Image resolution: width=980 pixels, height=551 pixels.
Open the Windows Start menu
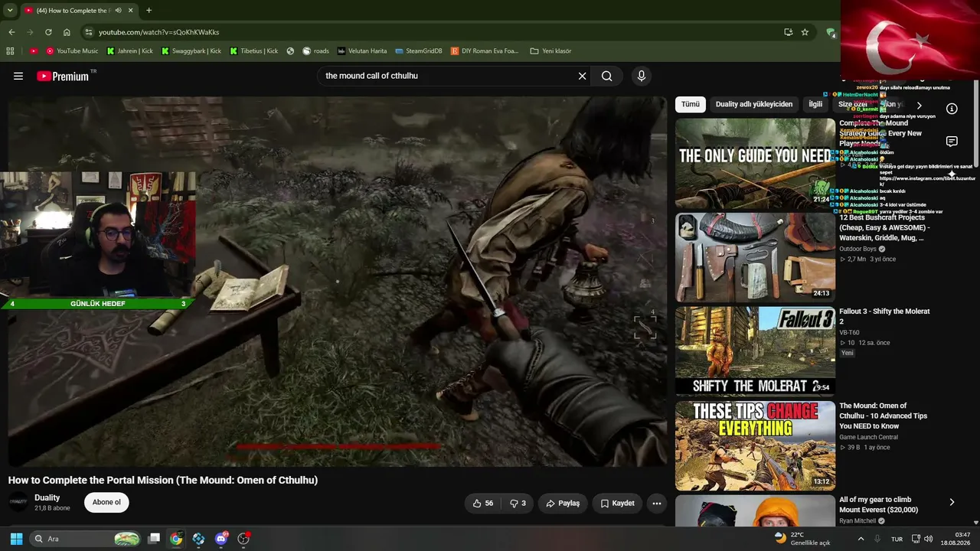(x=16, y=539)
